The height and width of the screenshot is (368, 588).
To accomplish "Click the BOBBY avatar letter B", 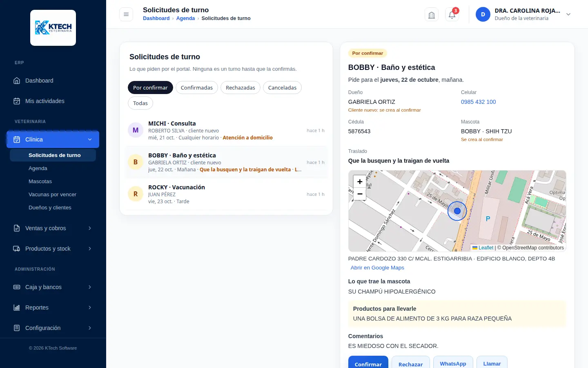I will (136, 162).
